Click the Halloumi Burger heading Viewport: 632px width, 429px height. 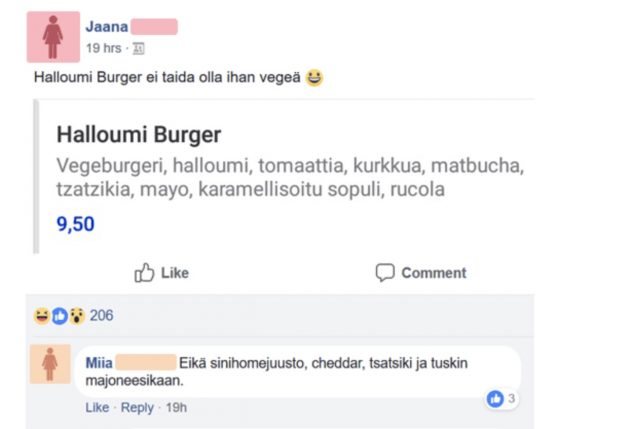pos(139,135)
